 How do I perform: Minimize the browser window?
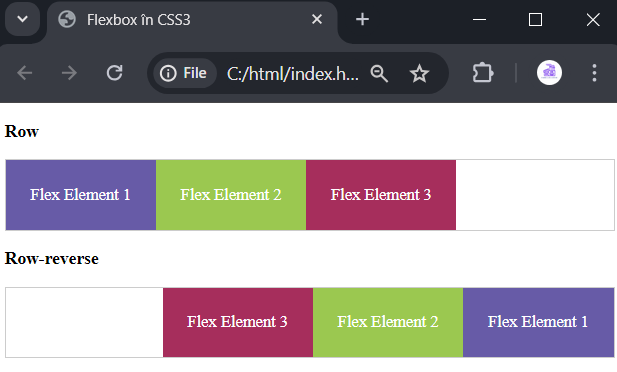pyautogui.click(x=479, y=19)
